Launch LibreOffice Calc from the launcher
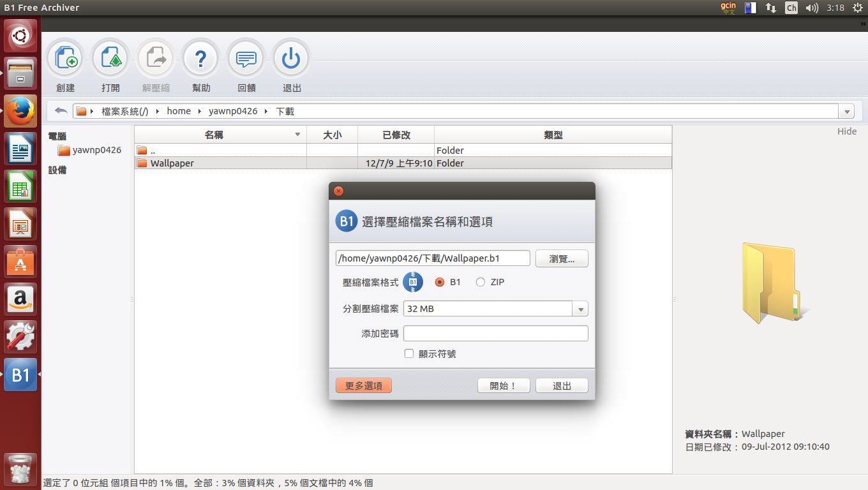The height and width of the screenshot is (490, 868). click(x=21, y=187)
